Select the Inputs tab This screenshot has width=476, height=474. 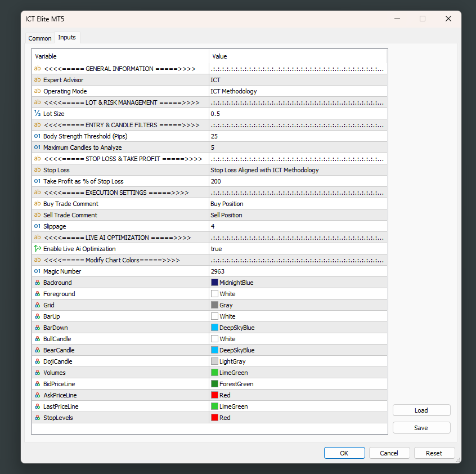tap(67, 37)
